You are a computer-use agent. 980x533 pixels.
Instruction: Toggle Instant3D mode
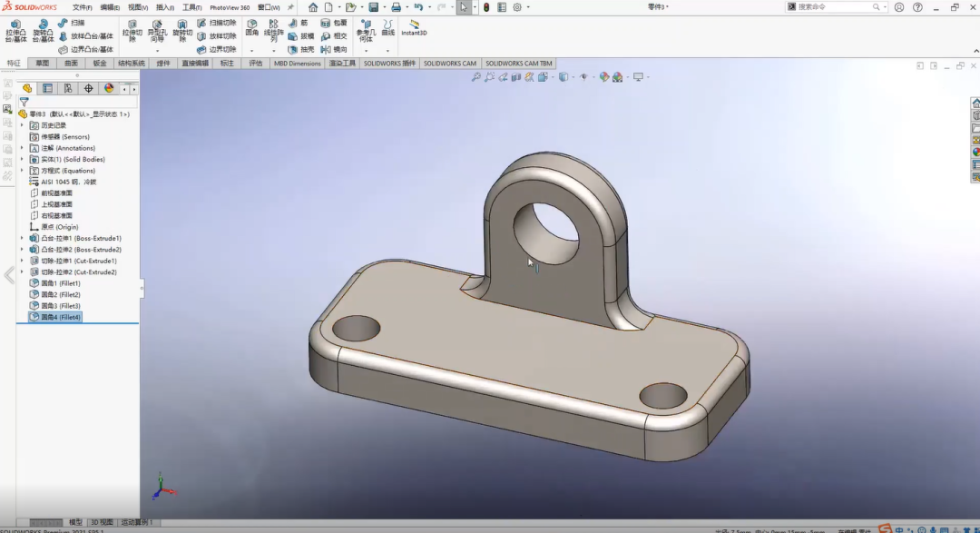[x=414, y=27]
